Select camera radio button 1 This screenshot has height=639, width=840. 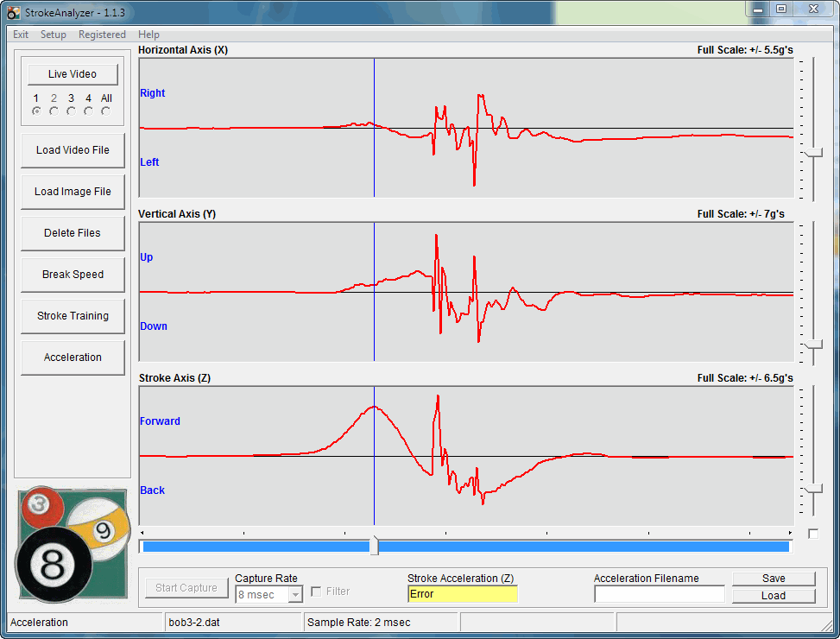pos(36,111)
